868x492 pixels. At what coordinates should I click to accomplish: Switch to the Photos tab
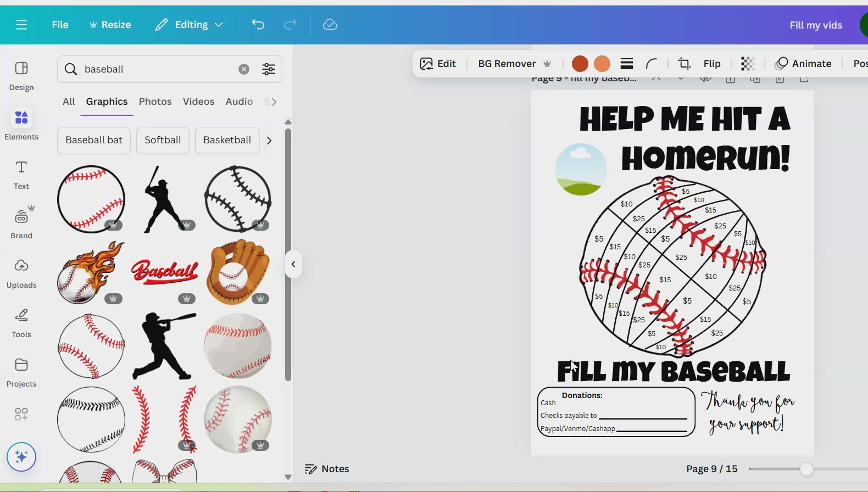[155, 102]
